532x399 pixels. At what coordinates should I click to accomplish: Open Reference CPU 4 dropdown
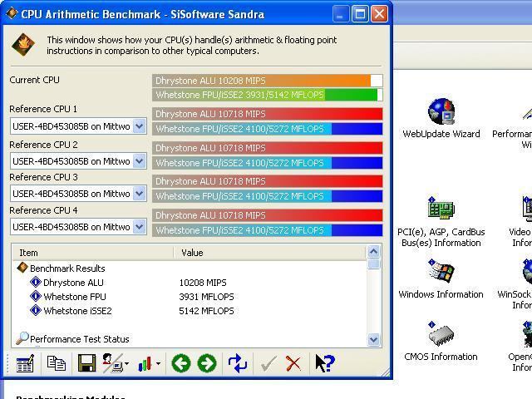(x=140, y=227)
